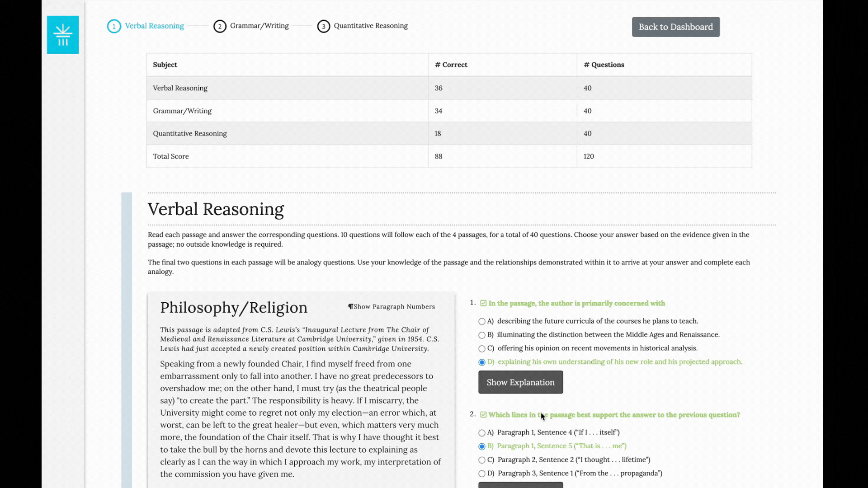
Task: Select radio button A for question 1
Action: tap(481, 321)
